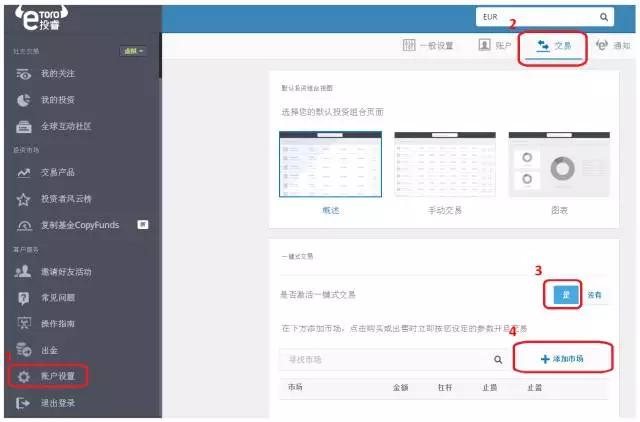Click magnifier icon in top EUR search
The height and width of the screenshot is (422, 640).
click(604, 17)
